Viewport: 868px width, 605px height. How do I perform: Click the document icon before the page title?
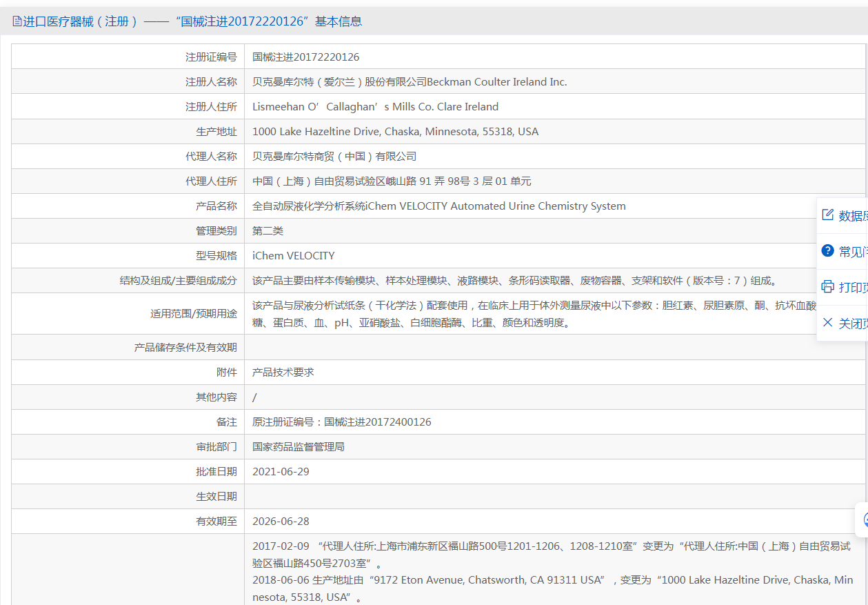(17, 21)
